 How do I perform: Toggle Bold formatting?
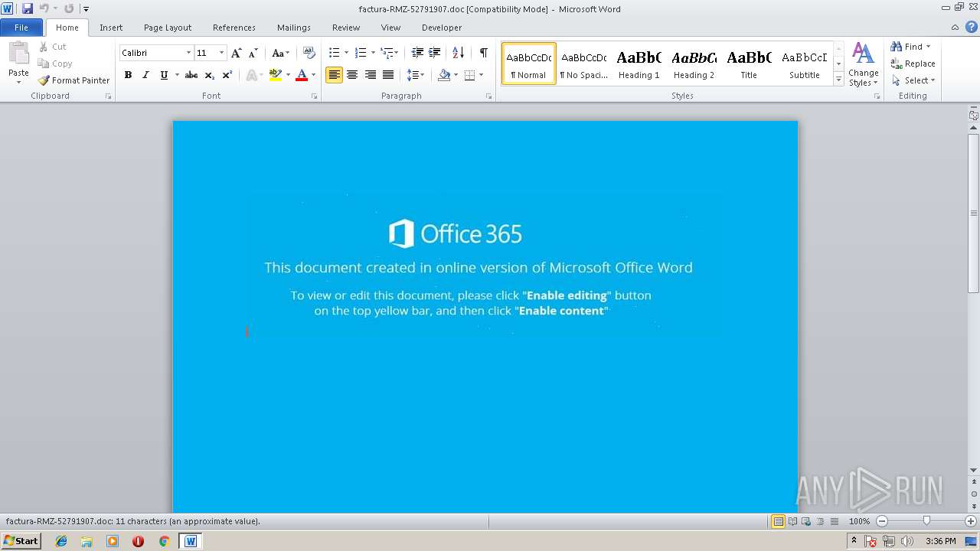pos(128,75)
